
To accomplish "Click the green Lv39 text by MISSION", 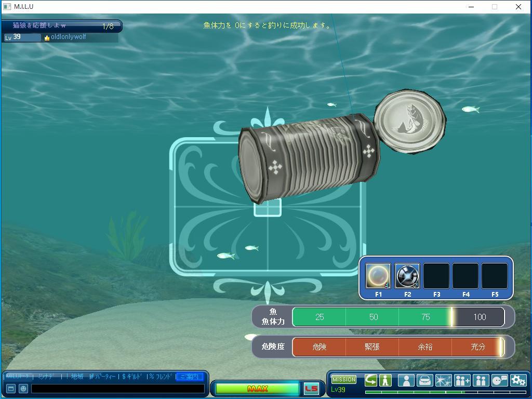I will [338, 390].
